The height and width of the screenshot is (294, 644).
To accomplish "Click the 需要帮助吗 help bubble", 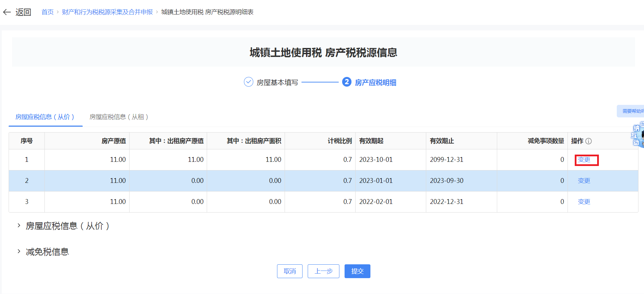I will (631, 111).
